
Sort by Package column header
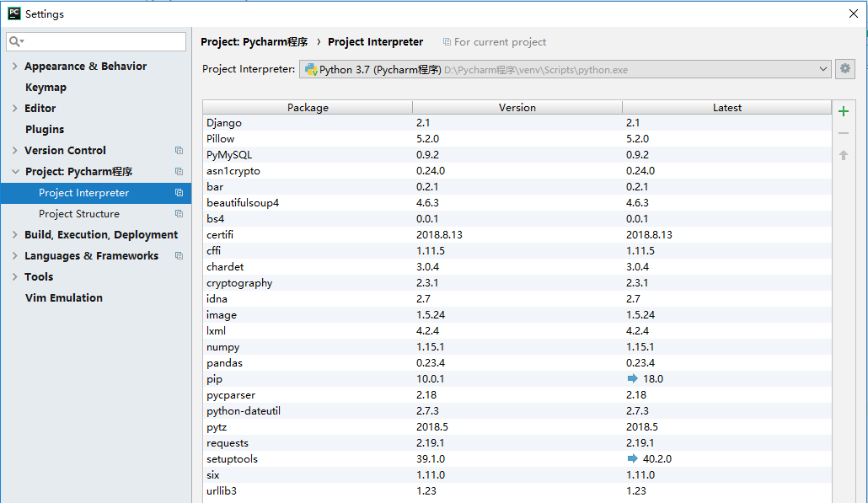pos(308,107)
